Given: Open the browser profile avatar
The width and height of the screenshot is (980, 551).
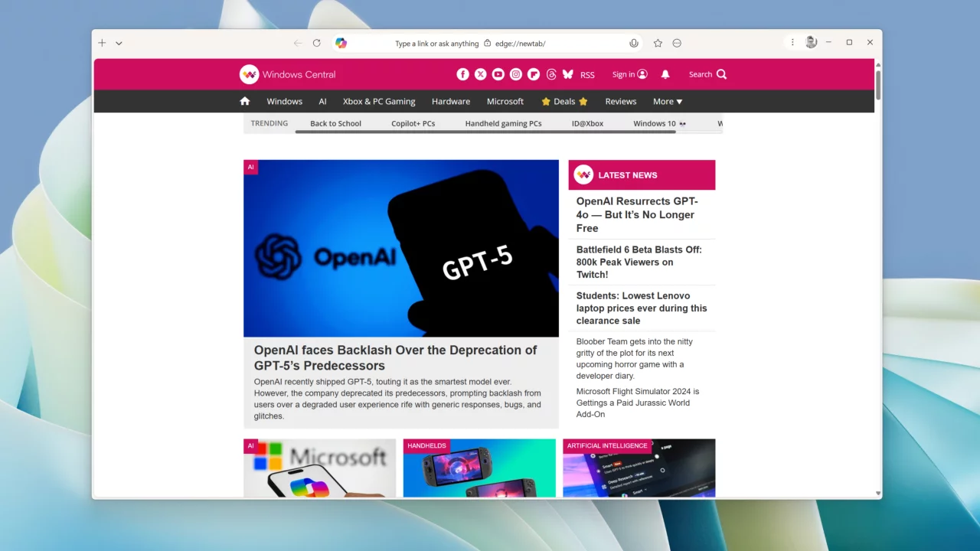Looking at the screenshot, I should click(811, 43).
